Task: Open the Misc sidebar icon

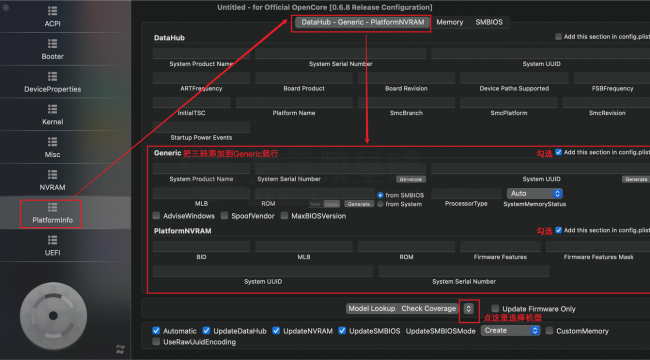Action: click(52, 142)
